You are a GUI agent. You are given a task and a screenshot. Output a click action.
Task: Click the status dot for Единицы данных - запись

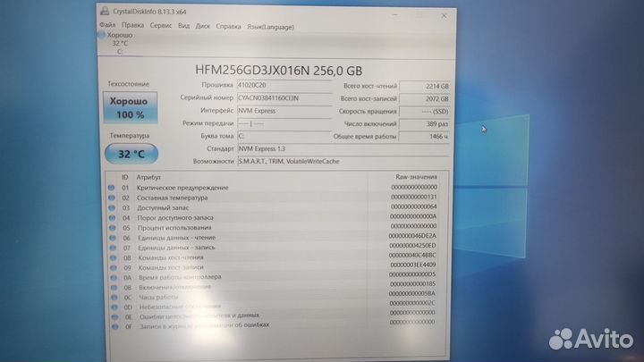[113, 248]
